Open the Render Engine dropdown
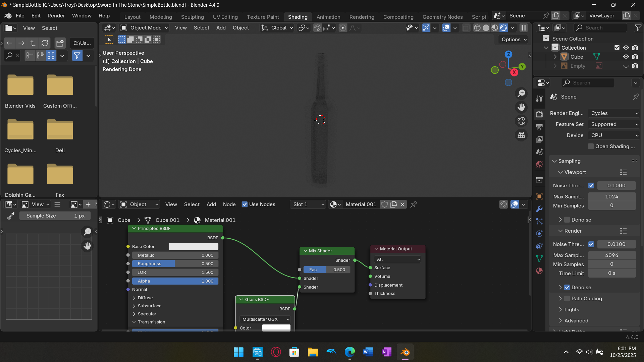This screenshot has width=644, height=362. pyautogui.click(x=614, y=113)
